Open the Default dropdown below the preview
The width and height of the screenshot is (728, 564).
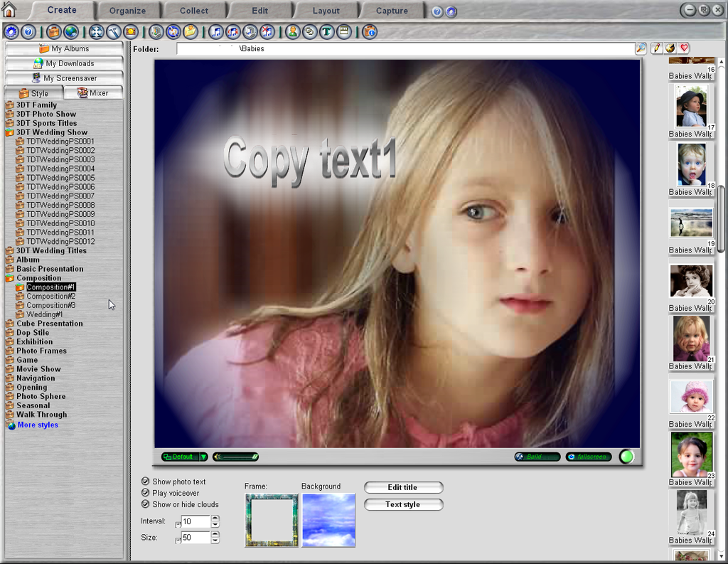[203, 457]
